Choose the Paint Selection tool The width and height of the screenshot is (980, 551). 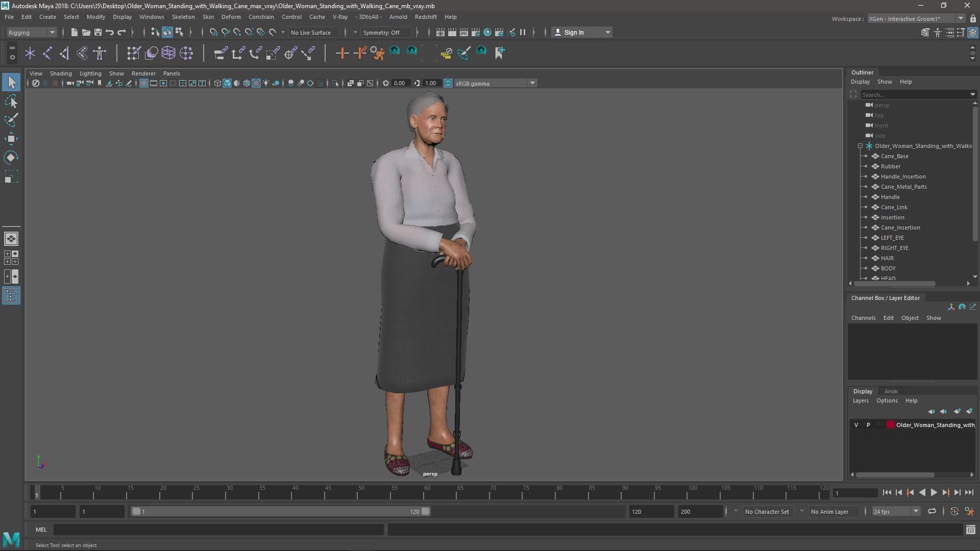11,120
